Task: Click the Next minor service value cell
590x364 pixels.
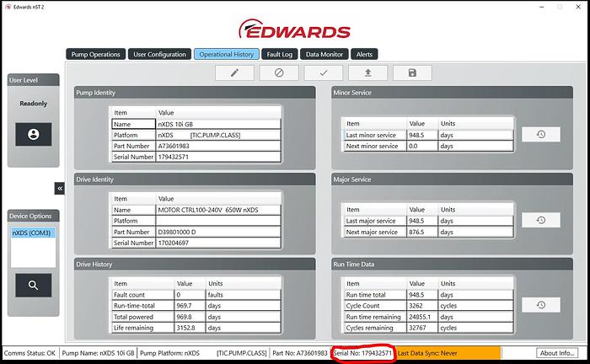Action: (x=423, y=146)
